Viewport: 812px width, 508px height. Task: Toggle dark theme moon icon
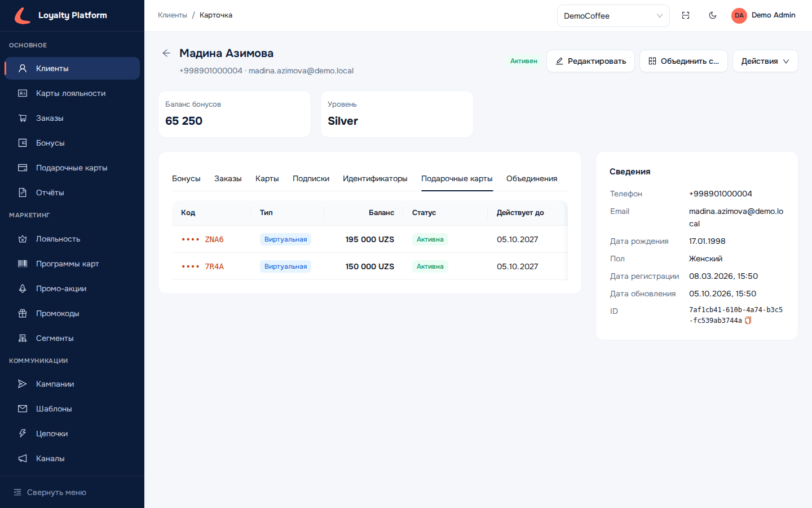click(713, 15)
